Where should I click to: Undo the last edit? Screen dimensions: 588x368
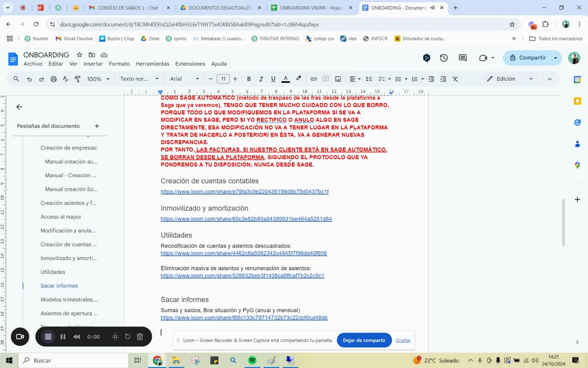click(x=29, y=79)
